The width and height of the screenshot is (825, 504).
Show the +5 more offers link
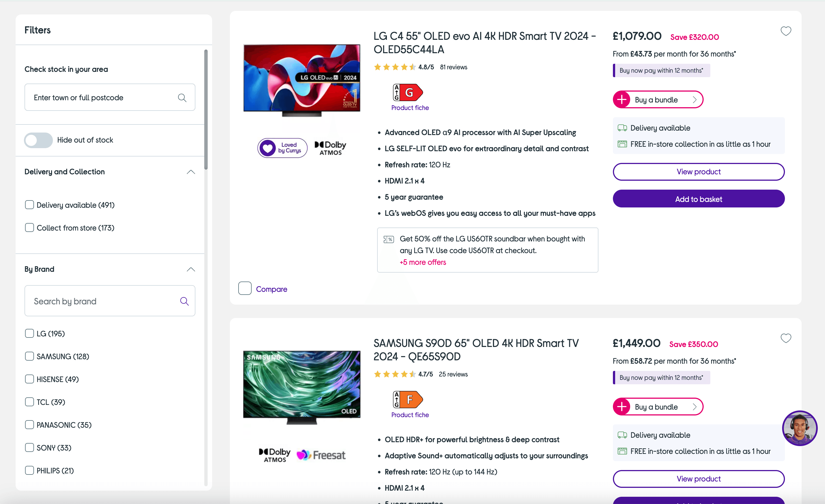pyautogui.click(x=423, y=262)
